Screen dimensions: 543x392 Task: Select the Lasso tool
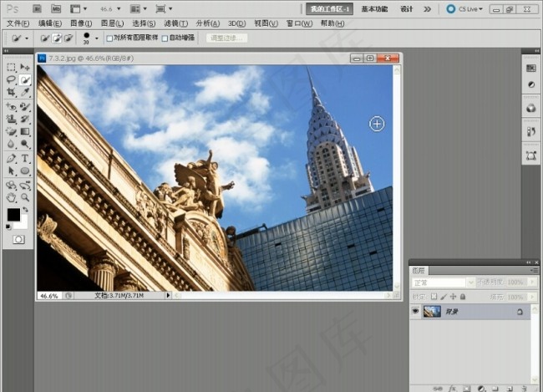tap(11, 79)
